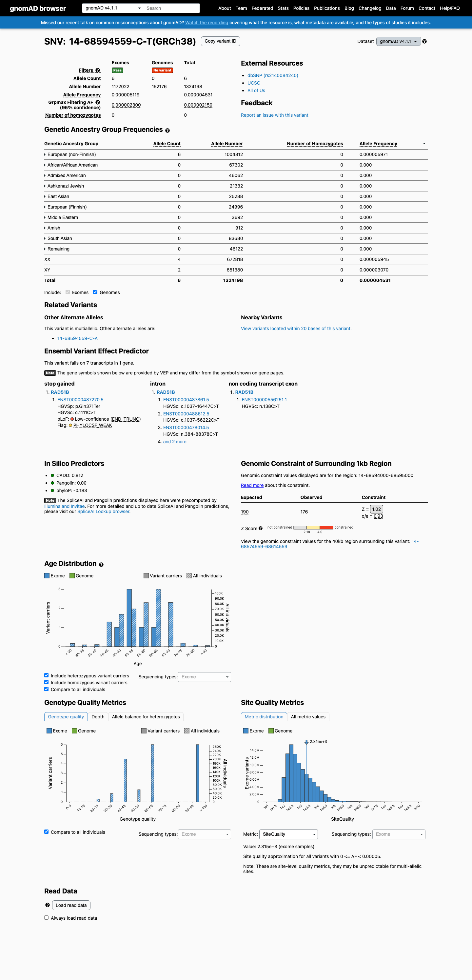Click the Copy variant ID button

[x=221, y=41]
